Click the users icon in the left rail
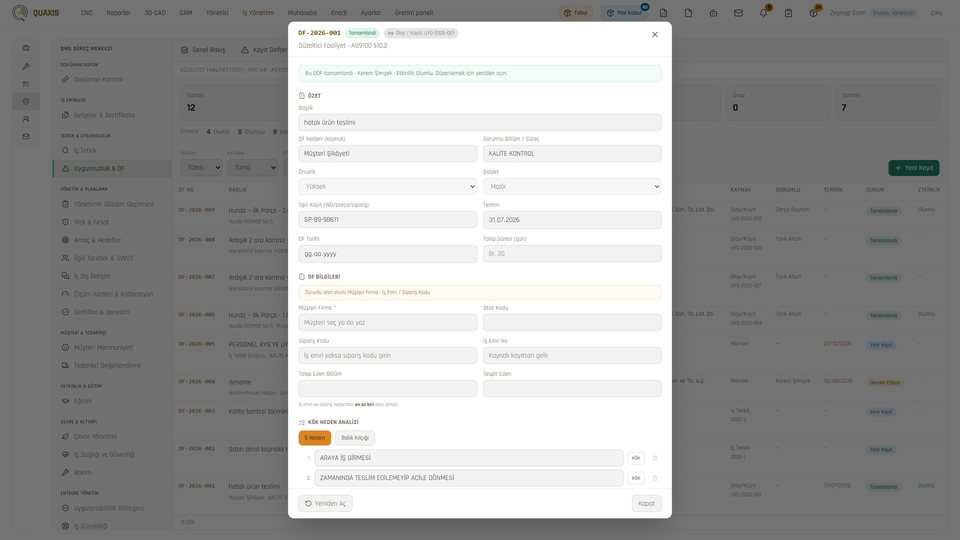Screen dimensions: 960x540 point(26,119)
